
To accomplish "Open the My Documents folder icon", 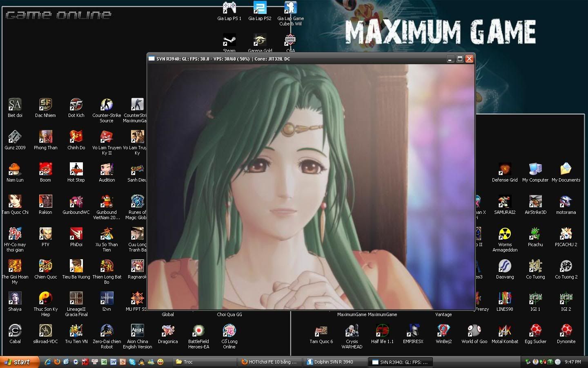I will (x=566, y=169).
